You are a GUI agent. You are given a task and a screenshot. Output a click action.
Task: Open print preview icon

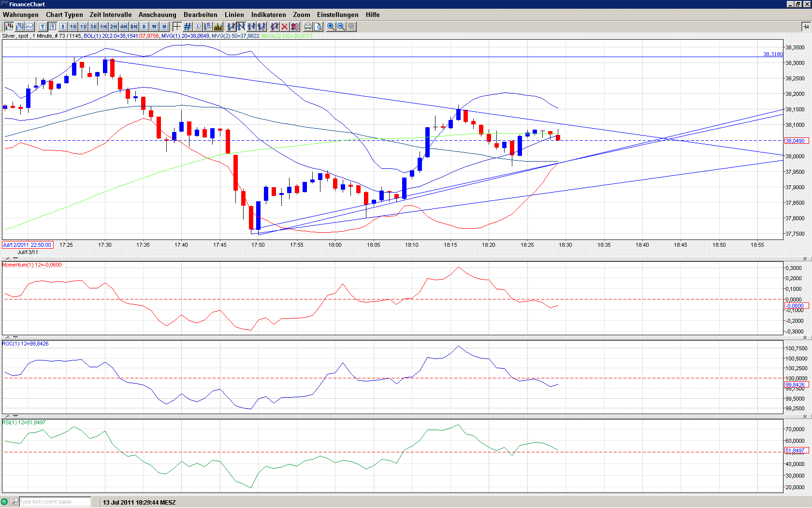tap(318, 27)
